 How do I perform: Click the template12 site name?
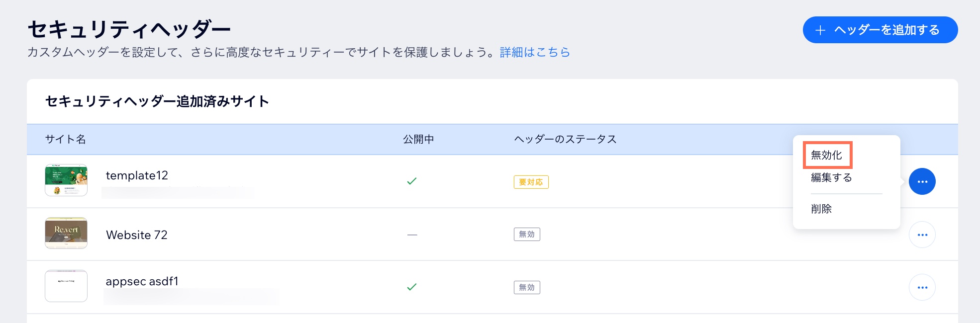click(x=137, y=175)
